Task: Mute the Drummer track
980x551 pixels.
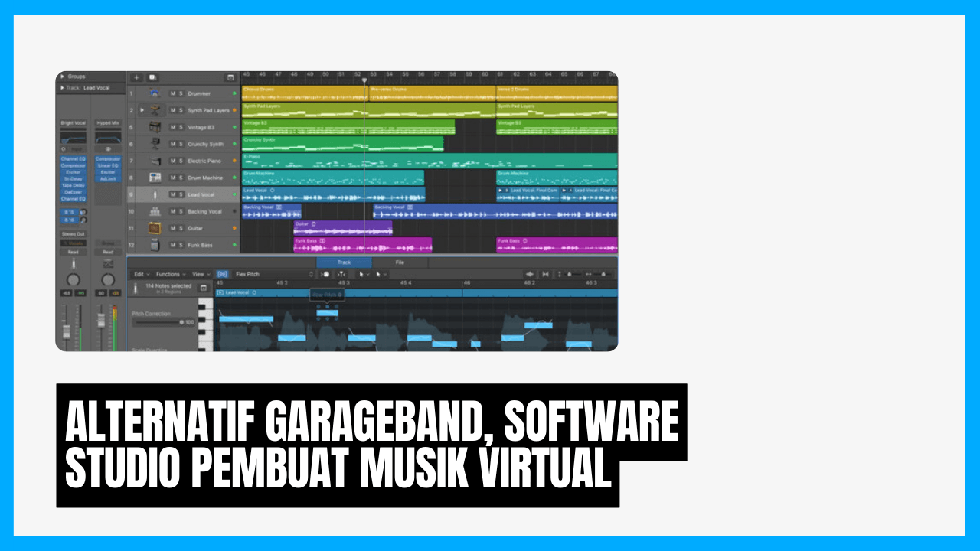Action: (173, 93)
